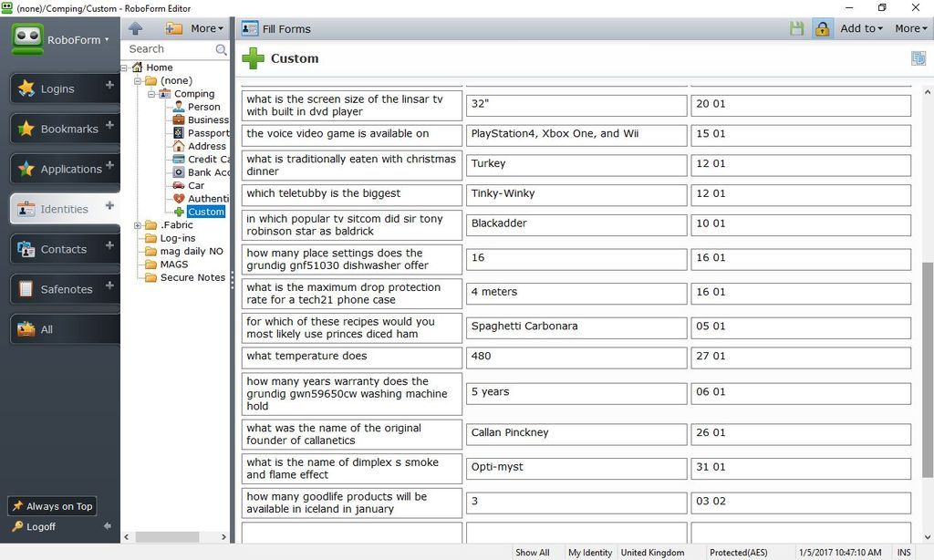934x560 pixels.
Task: Expand the .Fabric folder node
Action: pos(138,225)
